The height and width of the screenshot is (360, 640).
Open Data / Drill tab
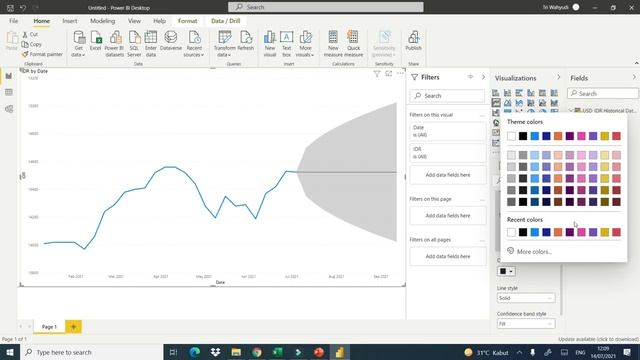click(226, 21)
